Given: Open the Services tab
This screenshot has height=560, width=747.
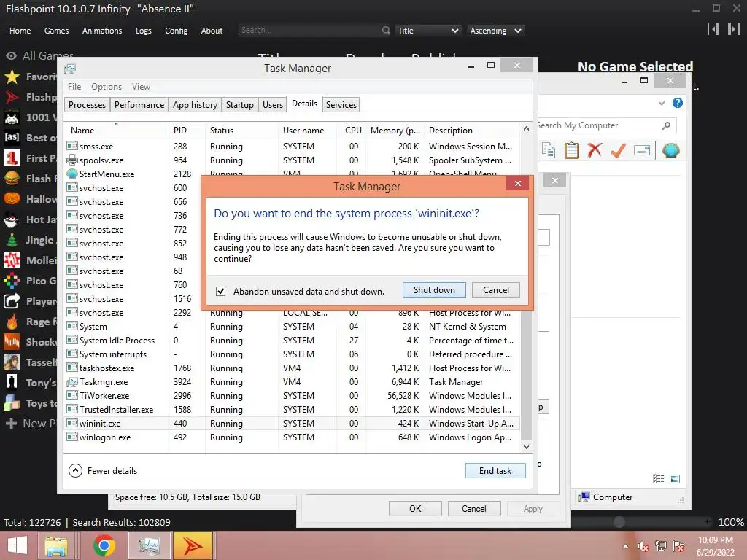Looking at the screenshot, I should point(341,105).
